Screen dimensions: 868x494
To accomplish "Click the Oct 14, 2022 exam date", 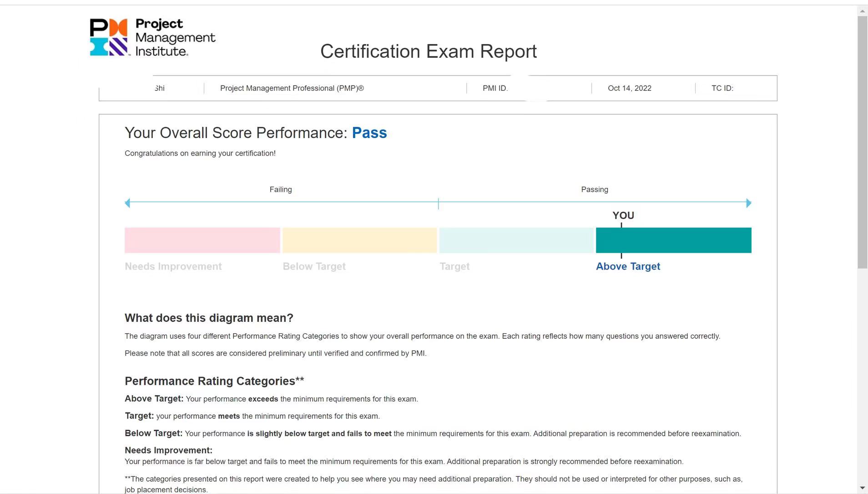I will pyautogui.click(x=629, y=88).
